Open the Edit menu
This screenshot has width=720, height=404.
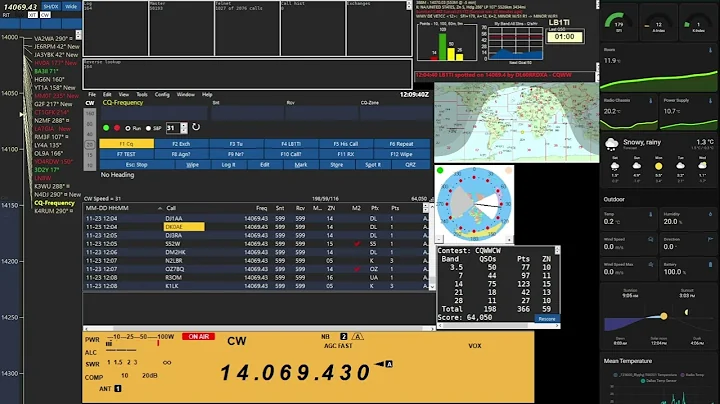click(107, 95)
